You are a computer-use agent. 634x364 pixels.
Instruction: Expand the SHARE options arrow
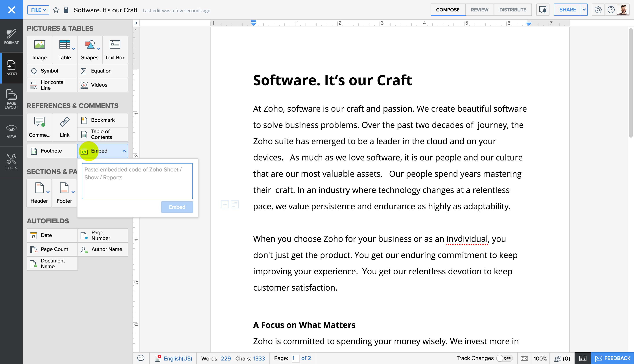(x=584, y=10)
